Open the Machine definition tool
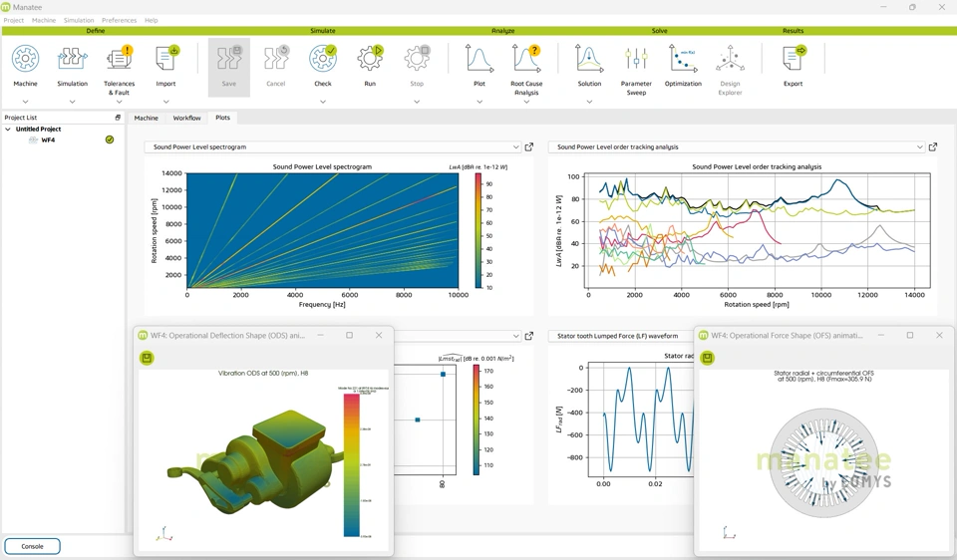The image size is (957, 560). click(x=25, y=59)
